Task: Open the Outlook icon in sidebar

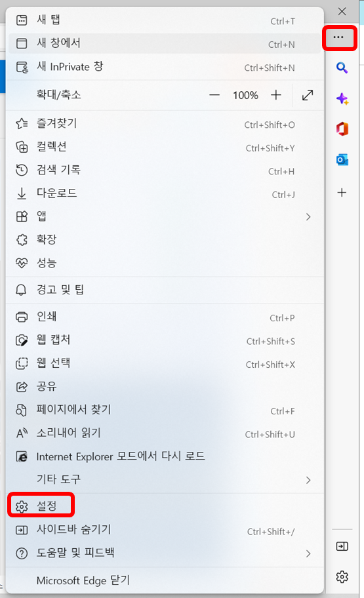Action: click(x=342, y=160)
